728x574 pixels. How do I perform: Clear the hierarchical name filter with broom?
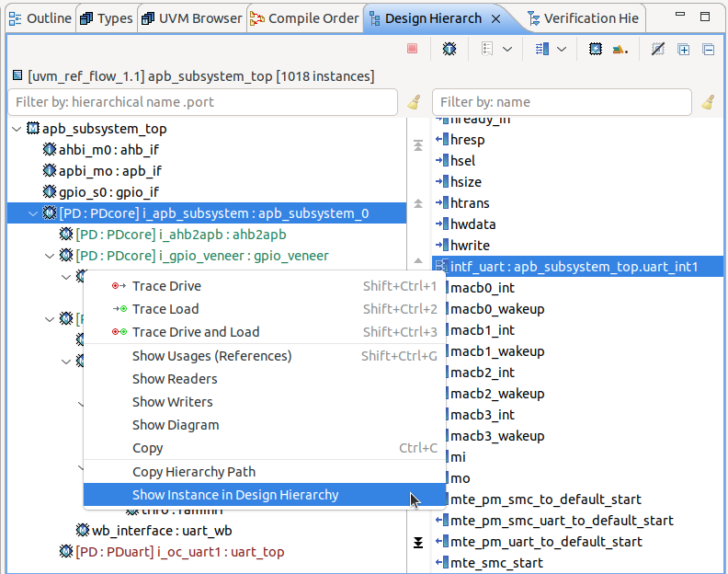[414, 102]
